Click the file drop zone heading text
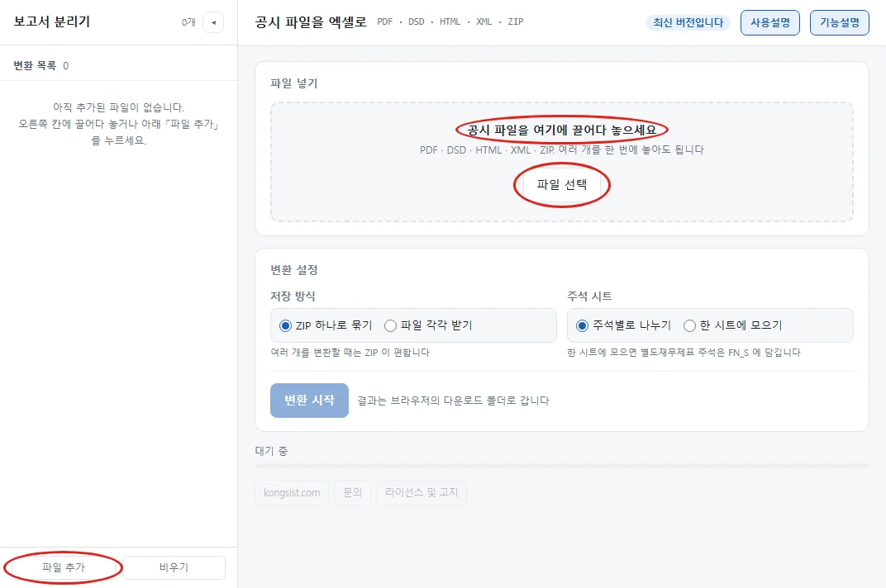Viewport: 886px width, 588px height. tap(562, 130)
